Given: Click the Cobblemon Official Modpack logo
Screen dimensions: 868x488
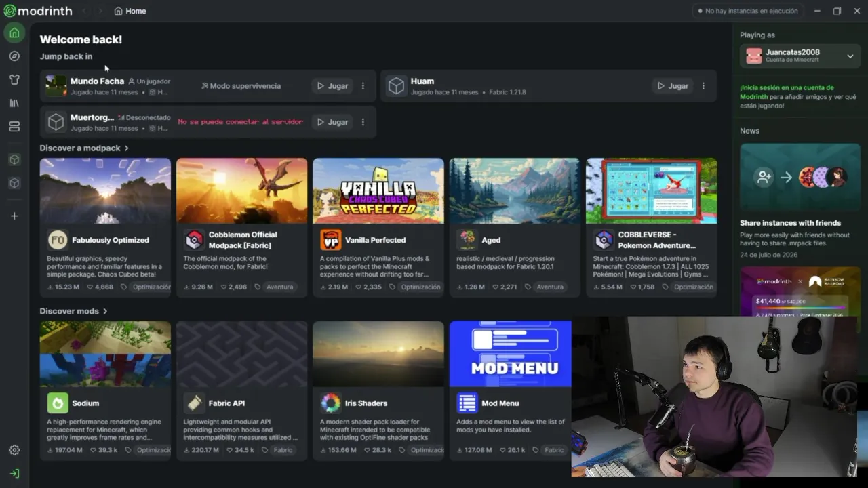Looking at the screenshot, I should click(195, 240).
